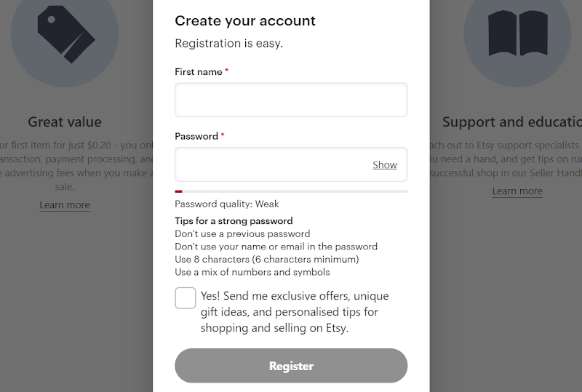Screen dimensions: 582x392
Task: Click the "Great value" heading
Action: (65, 122)
